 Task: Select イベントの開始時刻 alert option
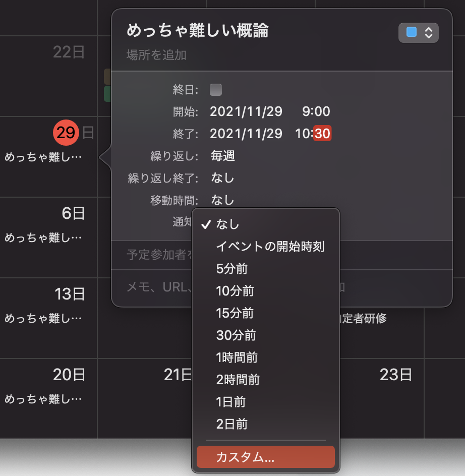coord(270,247)
